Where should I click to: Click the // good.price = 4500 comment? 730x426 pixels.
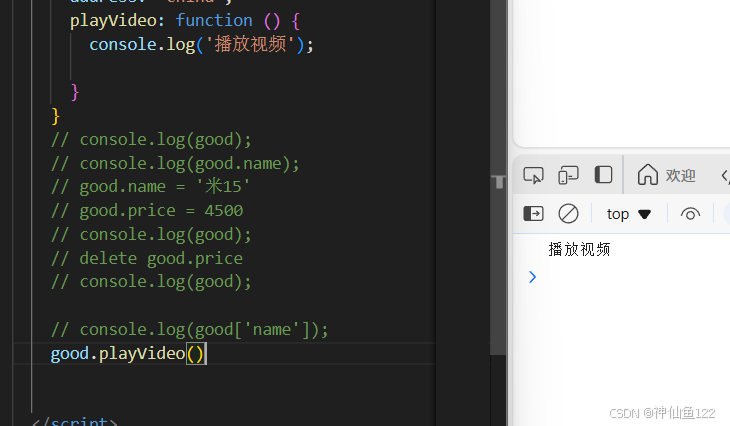[147, 210]
